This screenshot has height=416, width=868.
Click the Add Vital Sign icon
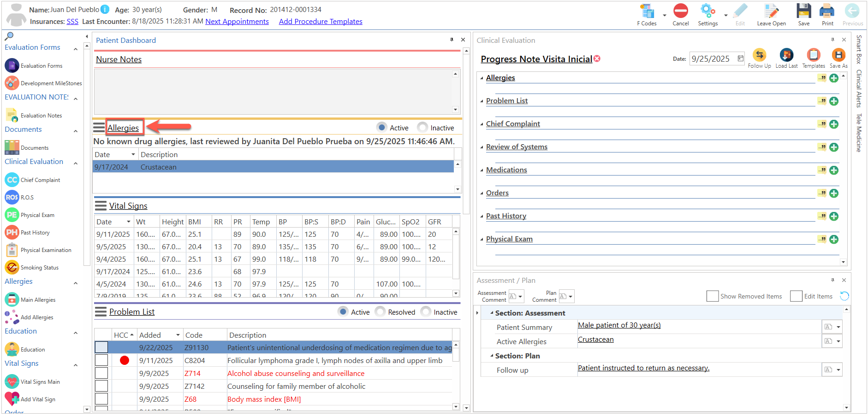point(12,399)
